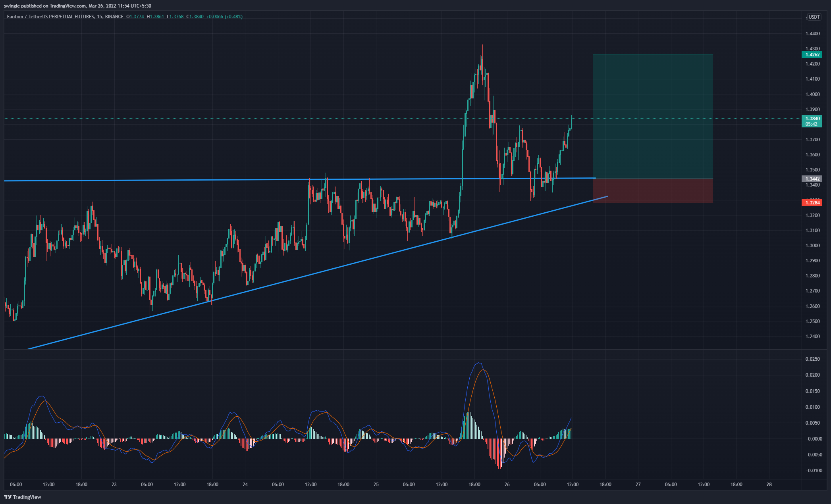Click the red stop-loss zone of long position
Screen dimensions: 831x504
point(653,191)
